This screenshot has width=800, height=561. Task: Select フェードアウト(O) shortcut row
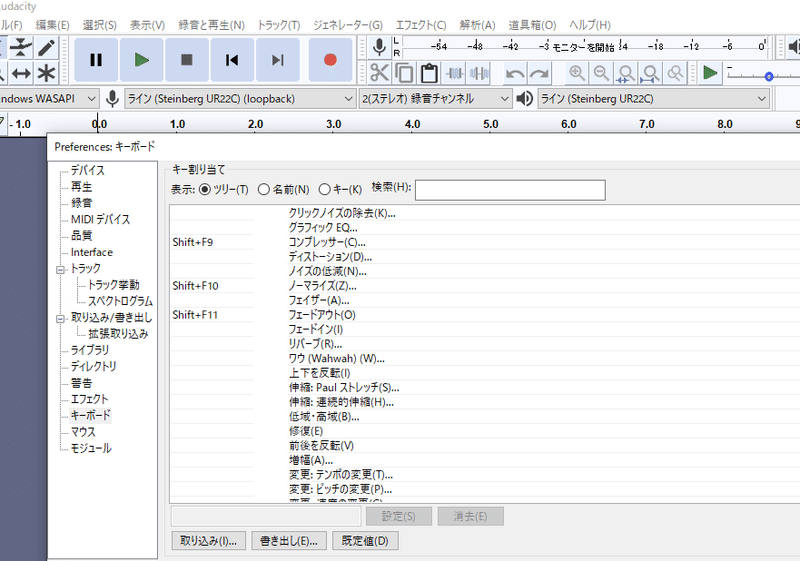[x=485, y=315]
